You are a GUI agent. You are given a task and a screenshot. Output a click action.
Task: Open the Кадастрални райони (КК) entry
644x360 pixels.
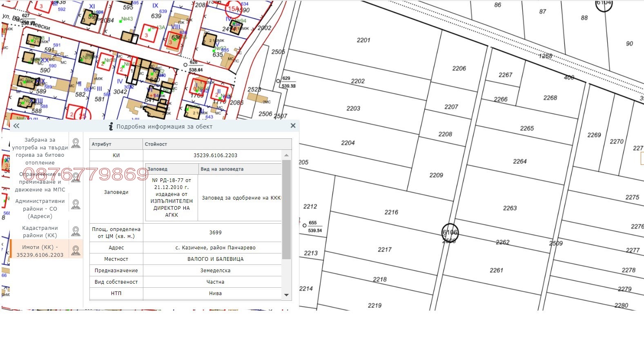[40, 231]
